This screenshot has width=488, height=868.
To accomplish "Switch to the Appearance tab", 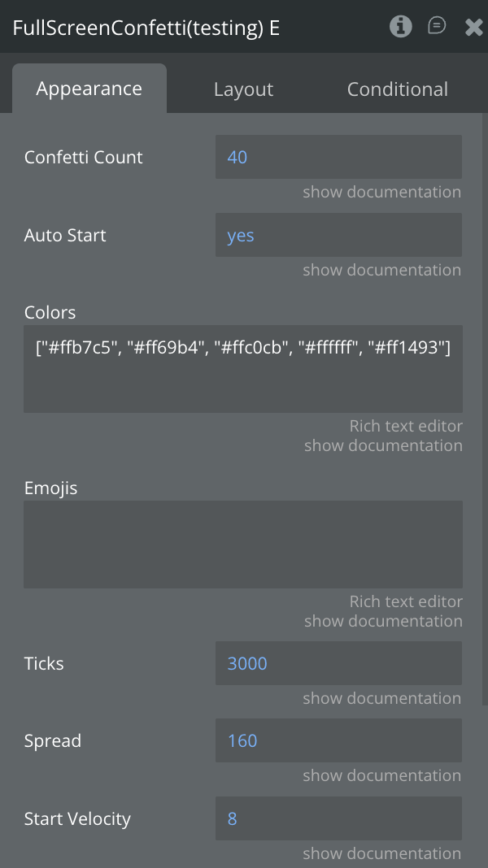I will point(89,89).
